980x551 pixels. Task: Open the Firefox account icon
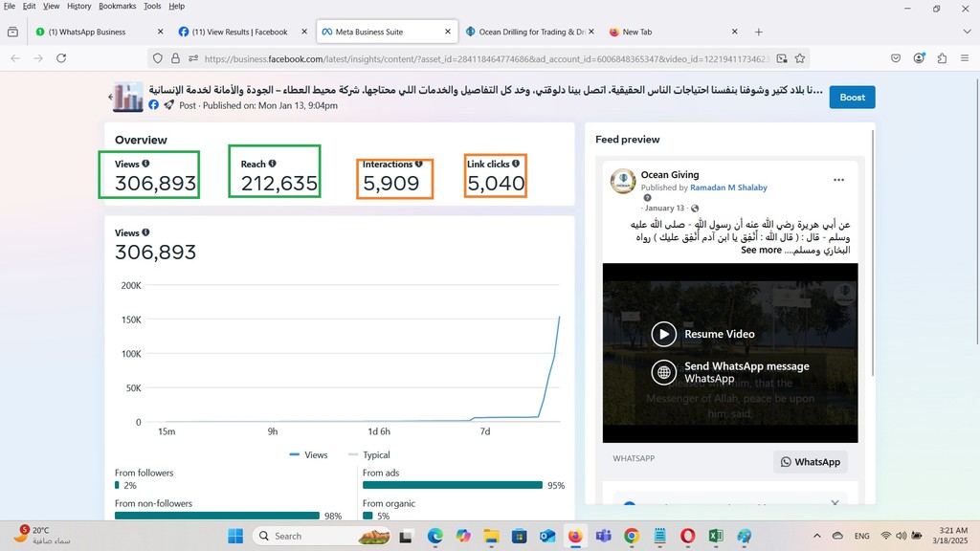(x=919, y=58)
